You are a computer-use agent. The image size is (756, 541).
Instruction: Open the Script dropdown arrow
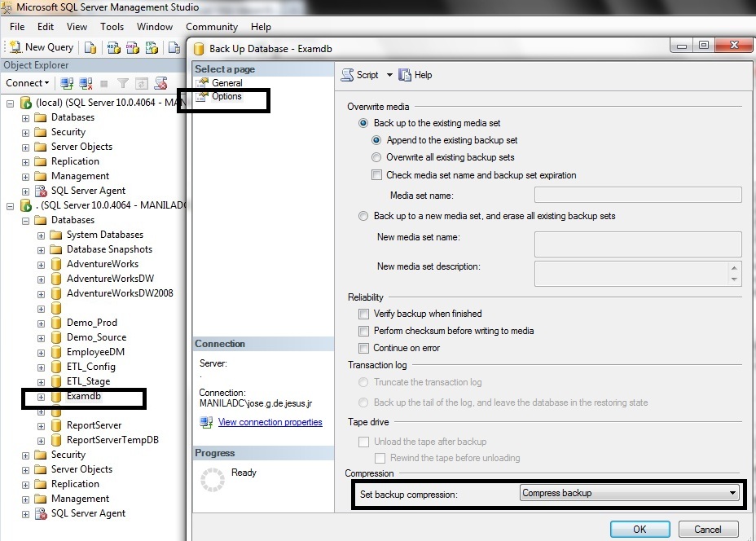(x=389, y=75)
